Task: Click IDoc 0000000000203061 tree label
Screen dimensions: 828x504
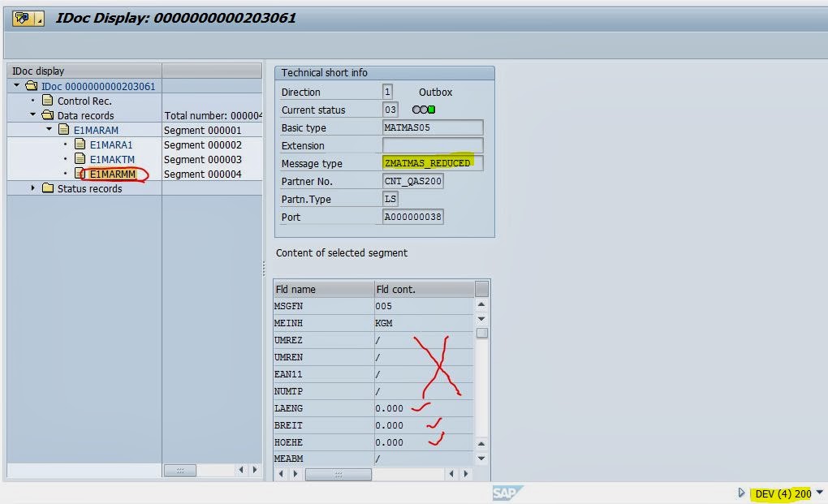Action: coord(98,86)
